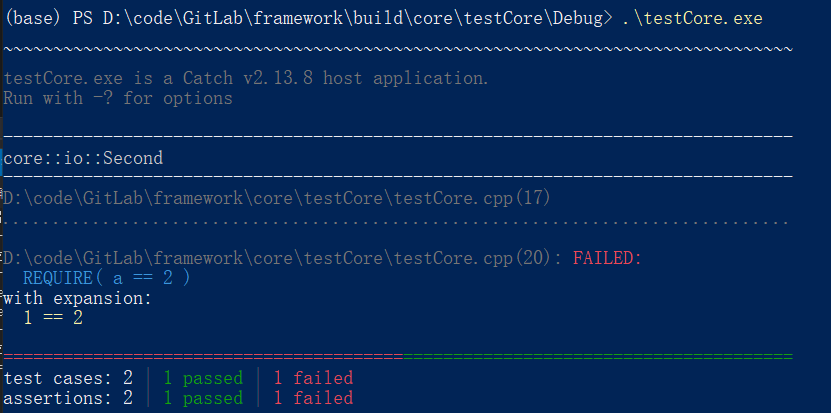Open the testCore.cpp(20) failure location path
The image size is (831, 413).
pos(277,258)
